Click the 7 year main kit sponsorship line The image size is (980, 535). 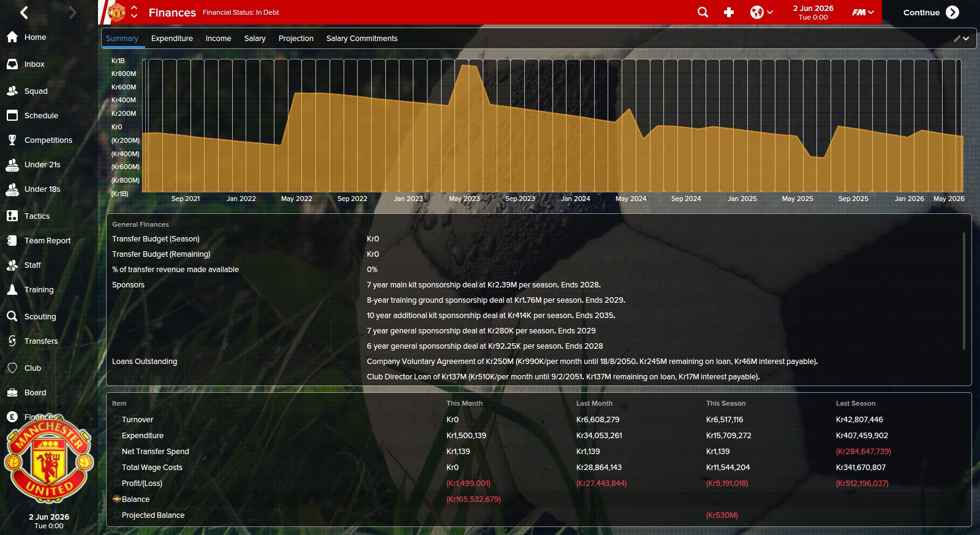[x=484, y=285]
